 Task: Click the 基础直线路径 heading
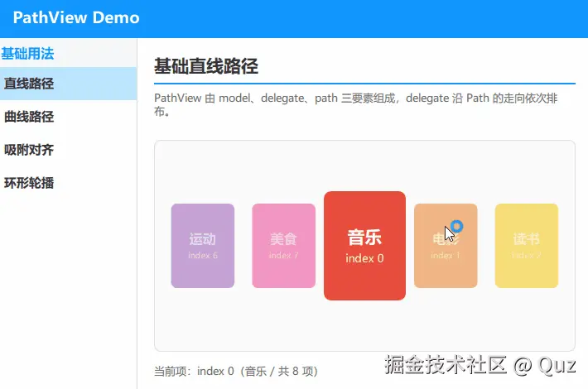click(x=206, y=66)
